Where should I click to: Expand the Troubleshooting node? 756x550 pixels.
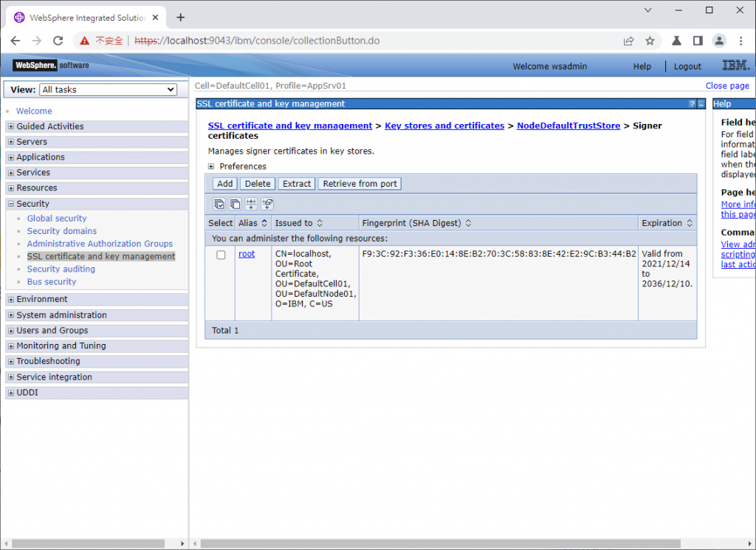[11, 362]
